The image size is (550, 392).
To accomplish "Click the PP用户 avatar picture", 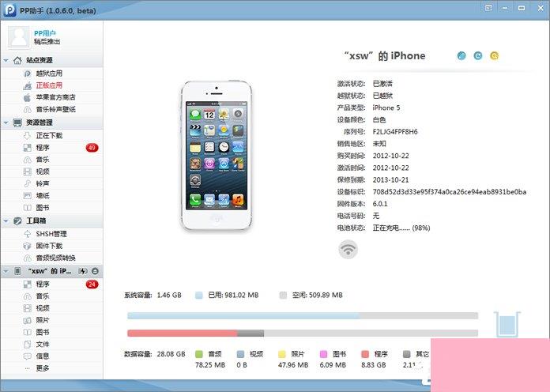I will [x=19, y=37].
